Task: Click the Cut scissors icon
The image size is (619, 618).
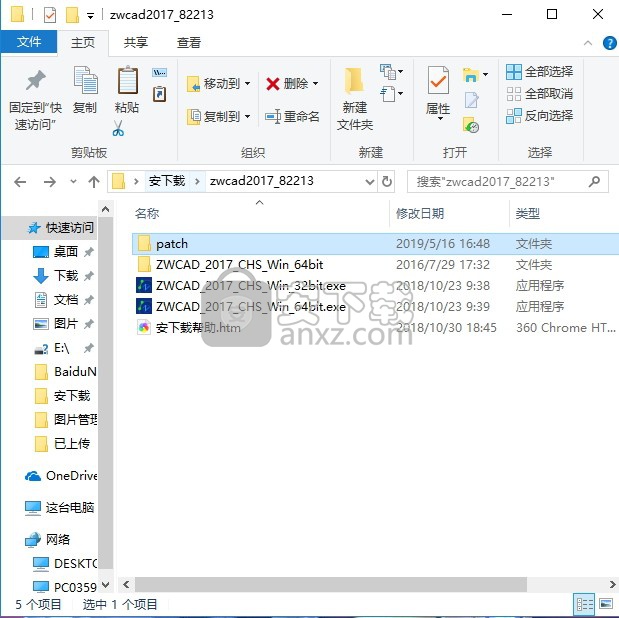Action: pos(118,128)
